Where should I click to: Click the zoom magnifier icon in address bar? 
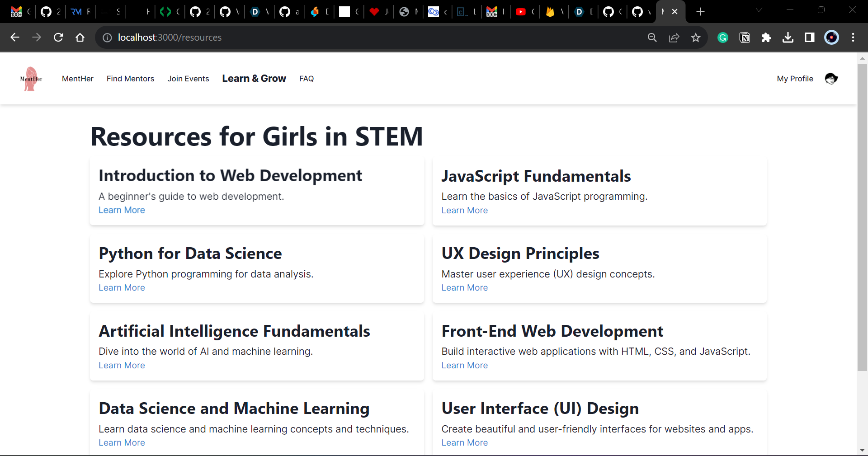pos(652,38)
